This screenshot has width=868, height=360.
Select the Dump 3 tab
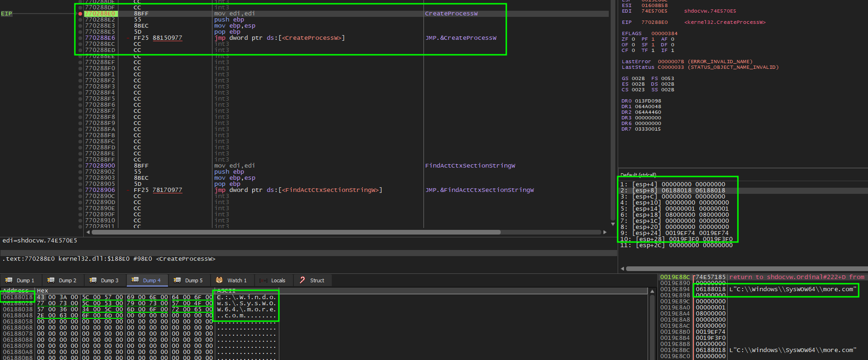(105, 280)
